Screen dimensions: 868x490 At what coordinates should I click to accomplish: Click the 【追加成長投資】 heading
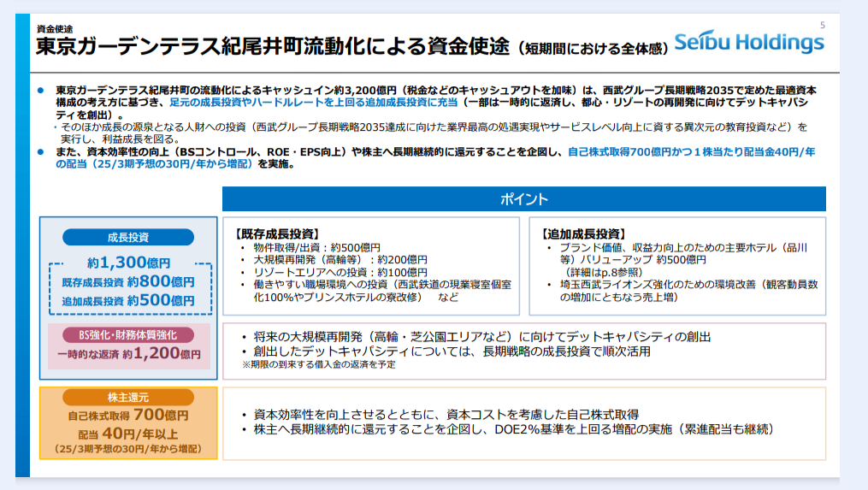coord(583,233)
